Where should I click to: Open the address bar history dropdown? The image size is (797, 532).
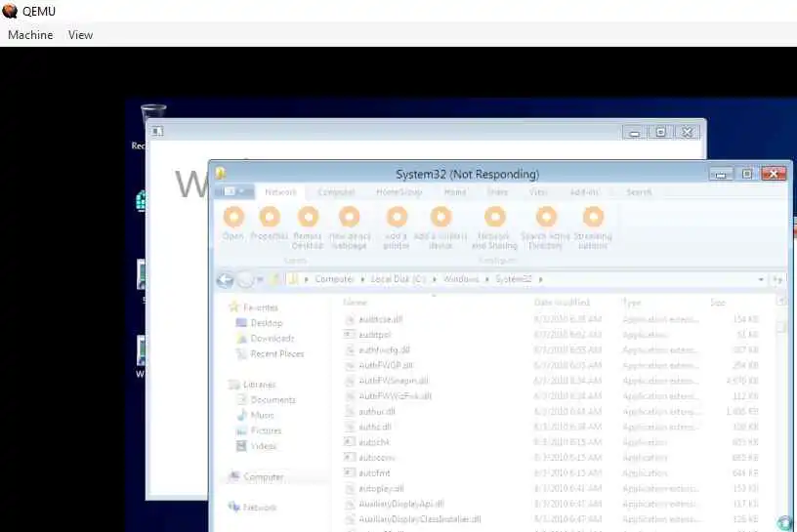761,279
